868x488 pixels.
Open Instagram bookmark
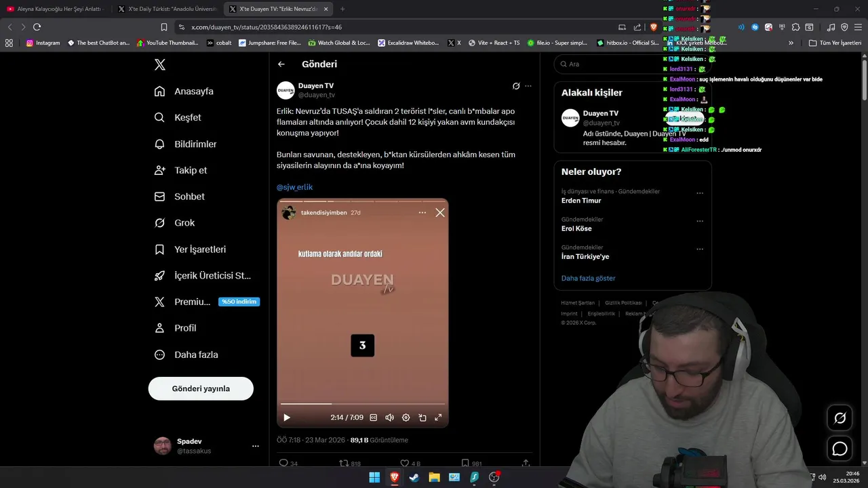pyautogui.click(x=43, y=43)
